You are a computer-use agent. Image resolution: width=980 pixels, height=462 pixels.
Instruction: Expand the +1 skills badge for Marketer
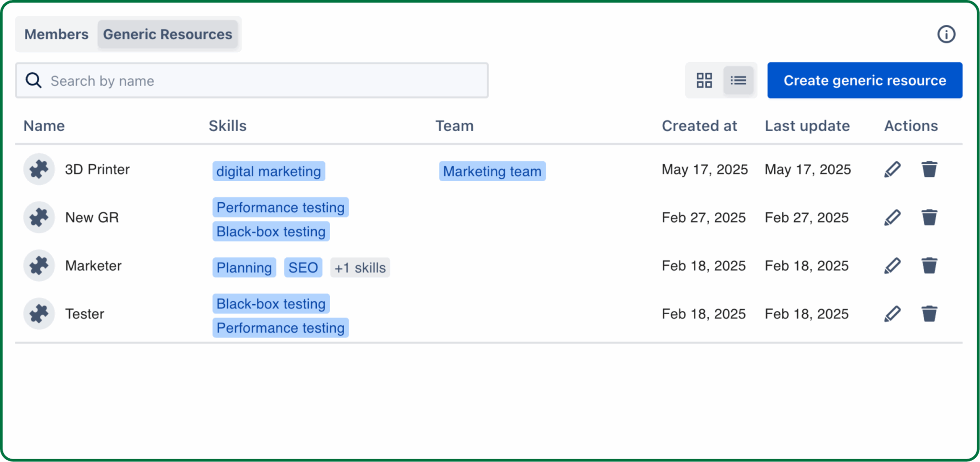[x=360, y=267]
